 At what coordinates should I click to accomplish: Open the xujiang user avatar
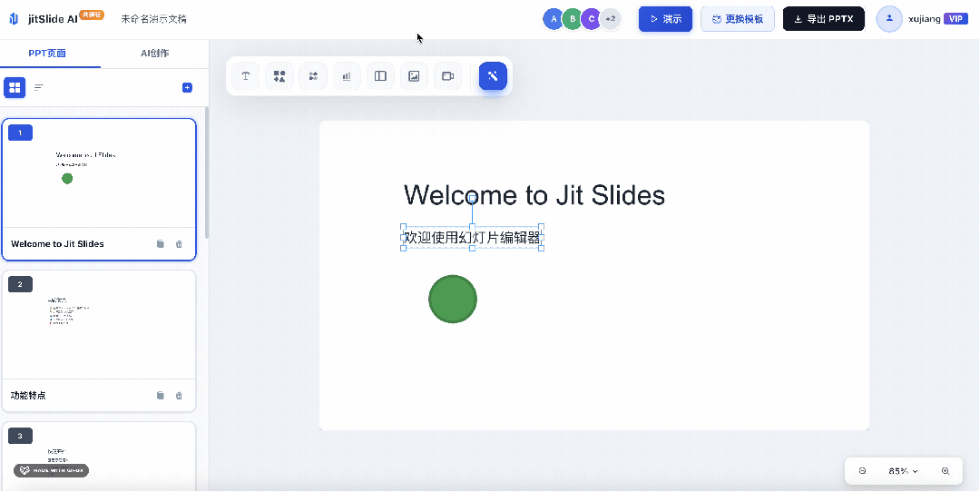889,19
